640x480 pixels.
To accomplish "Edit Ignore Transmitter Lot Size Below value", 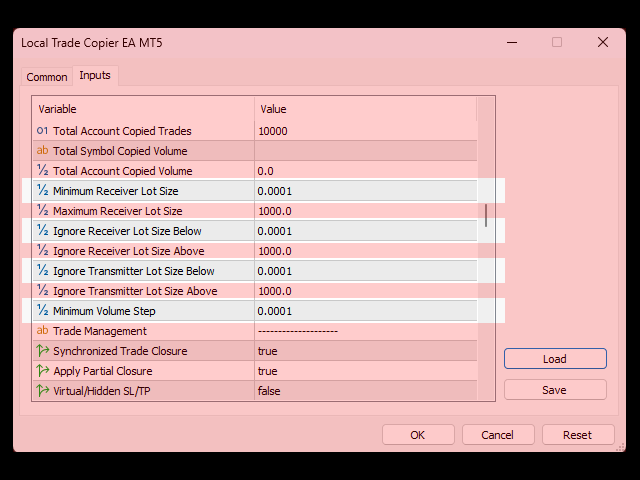I will click(366, 271).
